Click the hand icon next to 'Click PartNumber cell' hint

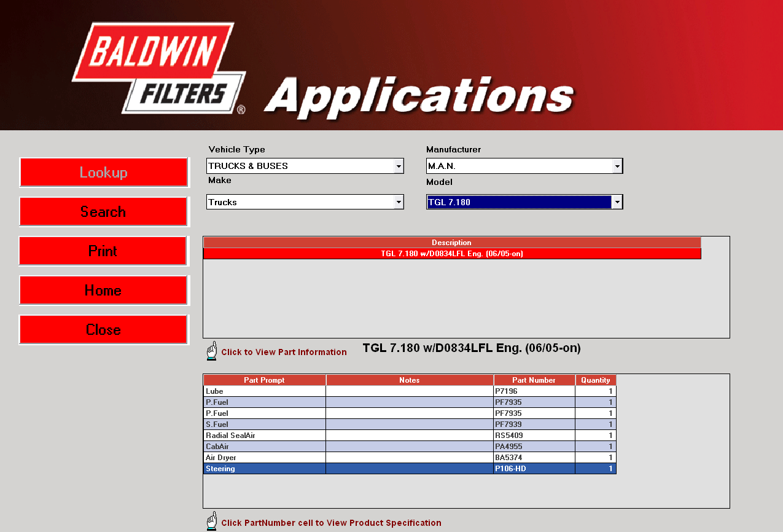[212, 521]
